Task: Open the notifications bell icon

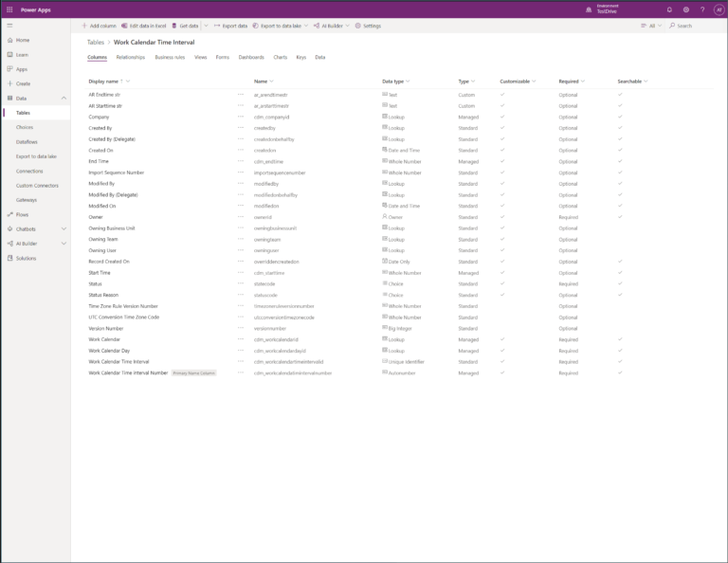Action: point(669,9)
